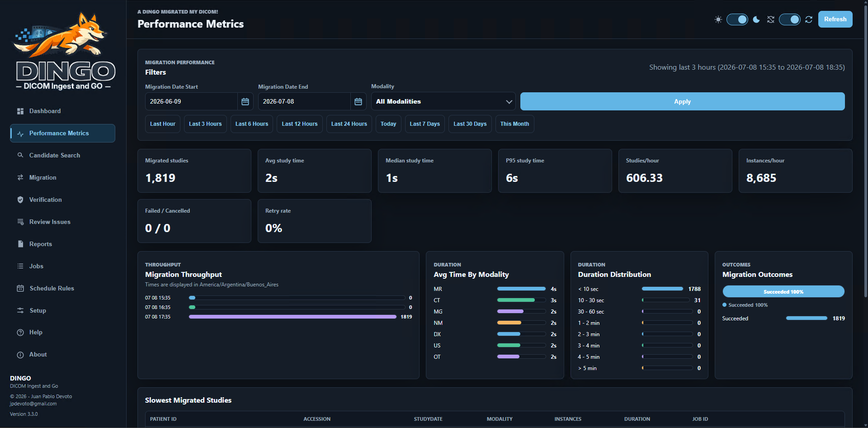Viewport: 868px width, 428px height.
Task: Select the Last 12 Hours preset
Action: pyautogui.click(x=300, y=124)
